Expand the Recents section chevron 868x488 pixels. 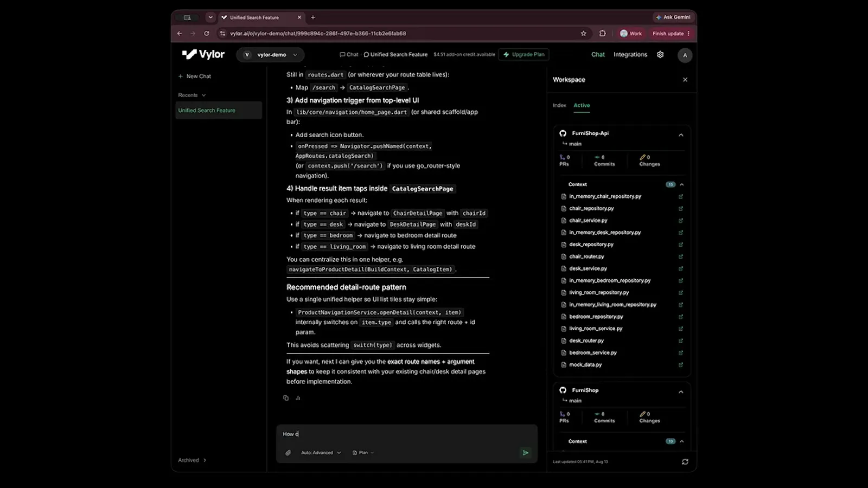[x=204, y=95]
